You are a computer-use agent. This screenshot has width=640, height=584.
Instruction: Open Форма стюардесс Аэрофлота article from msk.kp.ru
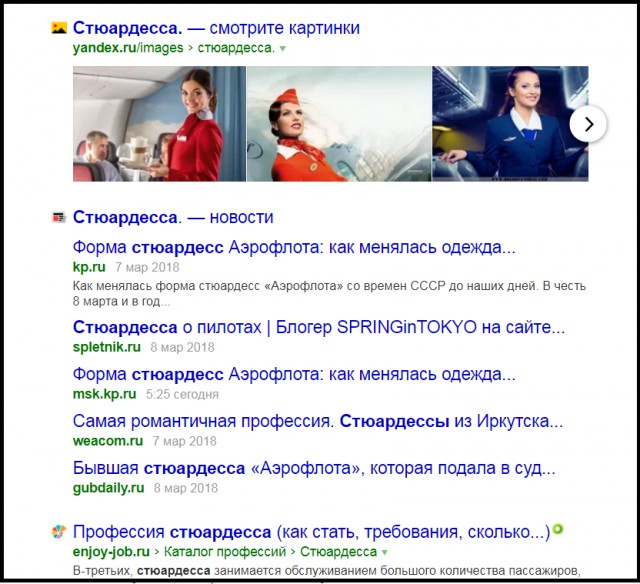[x=294, y=374]
